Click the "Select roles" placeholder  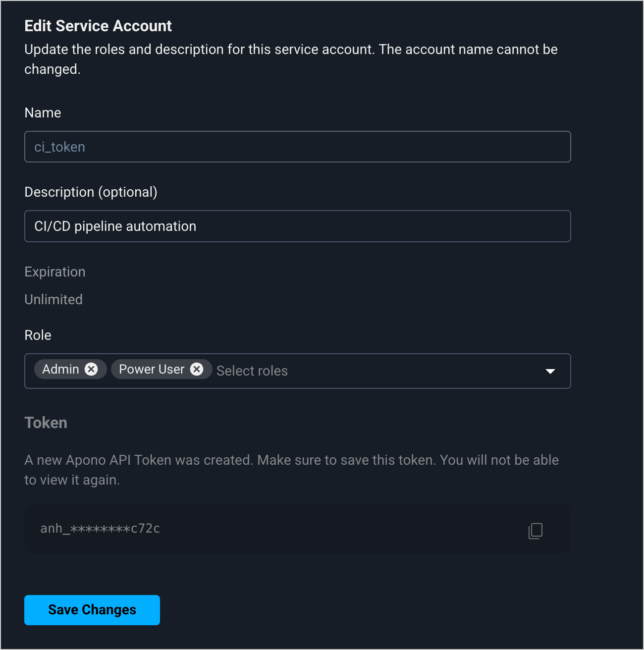(252, 371)
